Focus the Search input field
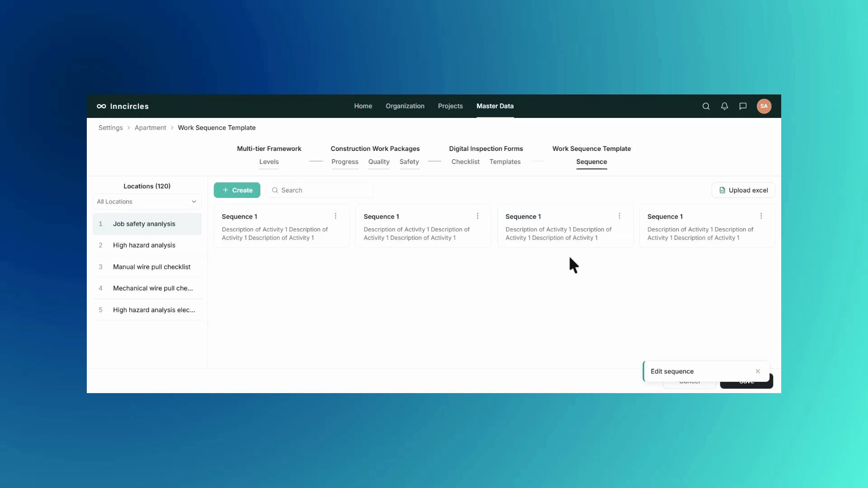Viewport: 868px width, 488px height. 320,190
